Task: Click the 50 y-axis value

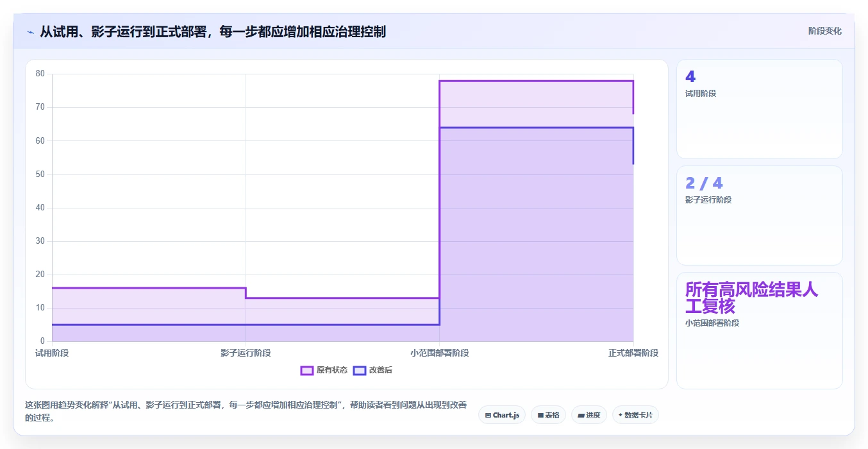Action: click(x=40, y=174)
